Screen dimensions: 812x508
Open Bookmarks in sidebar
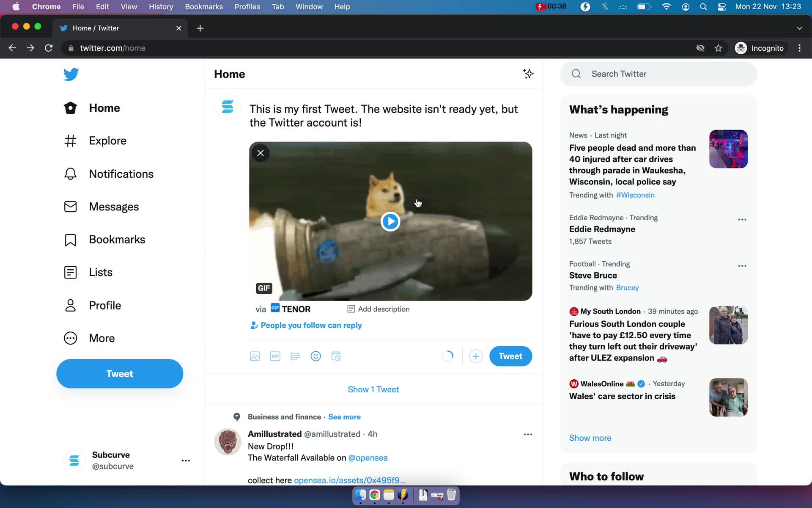pyautogui.click(x=104, y=240)
